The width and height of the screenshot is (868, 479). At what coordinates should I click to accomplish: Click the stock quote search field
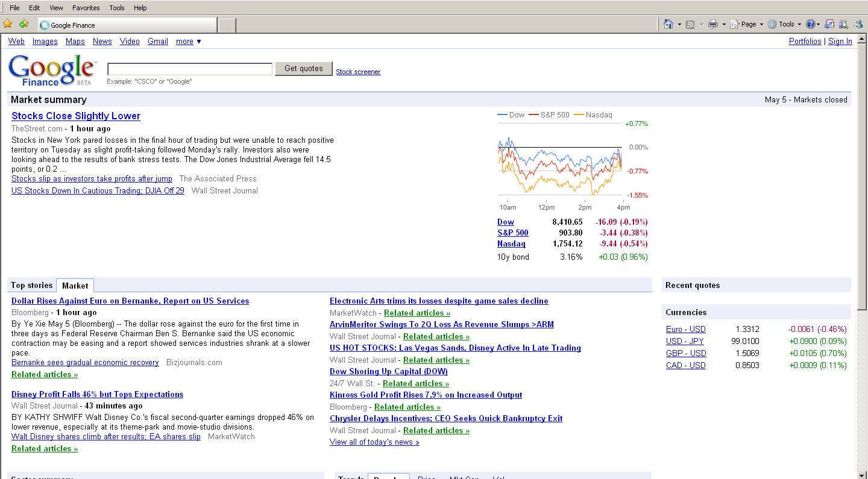pos(189,69)
